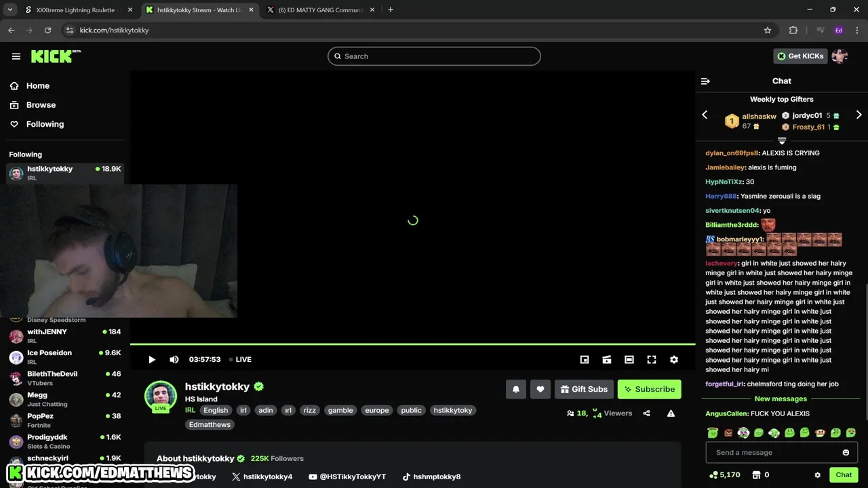The height and width of the screenshot is (488, 868).
Task: Collapse the chat panel
Action: tap(705, 81)
